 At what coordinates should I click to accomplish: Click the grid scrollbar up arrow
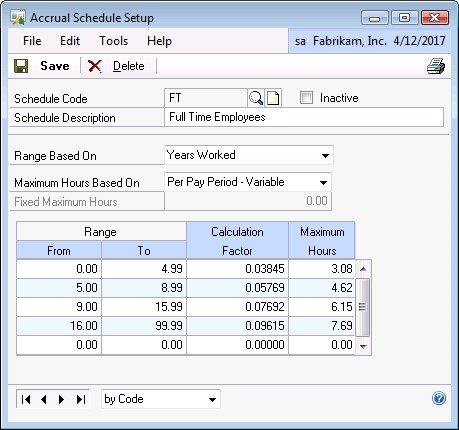coord(363,269)
